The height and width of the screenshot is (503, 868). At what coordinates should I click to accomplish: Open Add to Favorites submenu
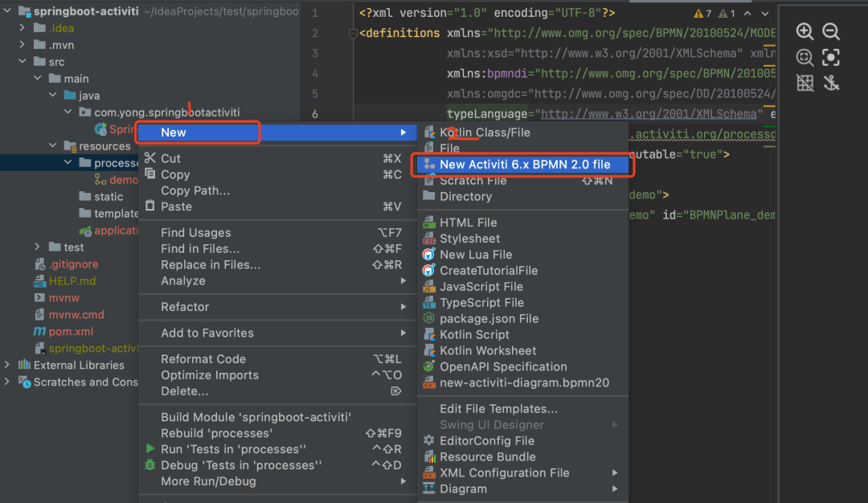tap(276, 333)
